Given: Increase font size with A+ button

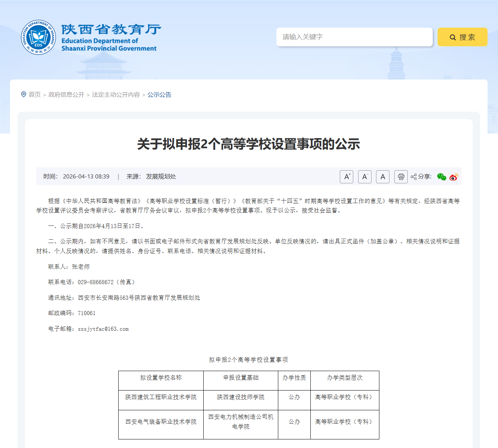Looking at the screenshot, I should click(346, 177).
